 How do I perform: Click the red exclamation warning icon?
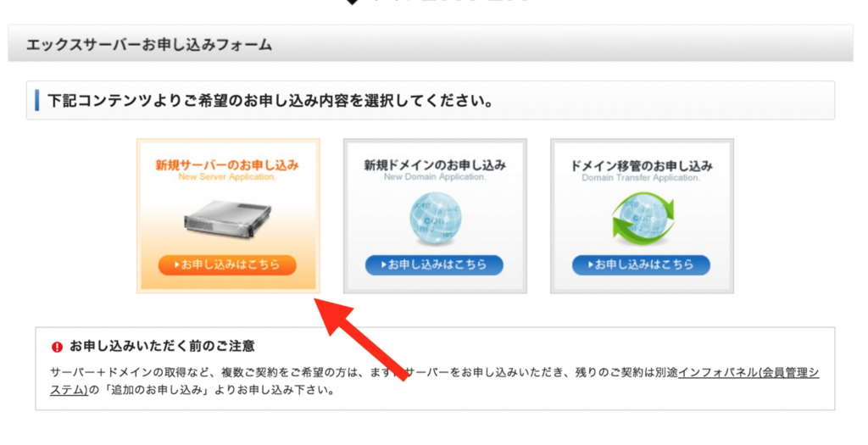click(57, 347)
